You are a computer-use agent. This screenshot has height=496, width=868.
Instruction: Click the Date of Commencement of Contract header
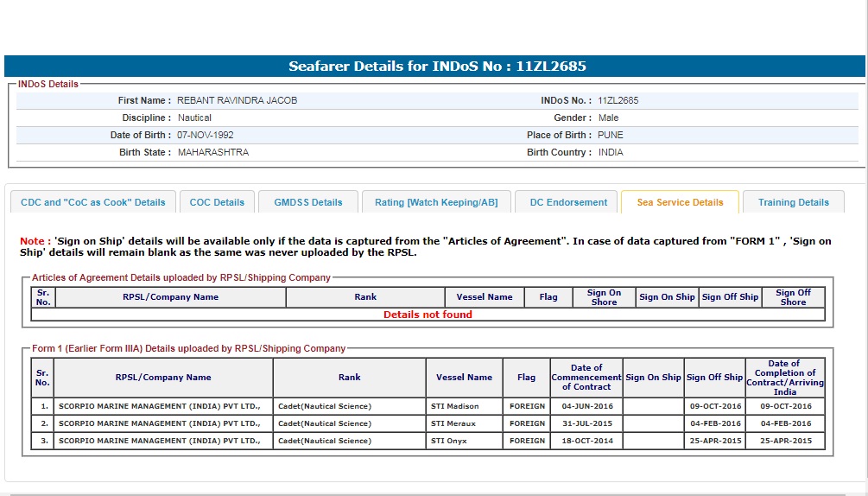tap(586, 377)
